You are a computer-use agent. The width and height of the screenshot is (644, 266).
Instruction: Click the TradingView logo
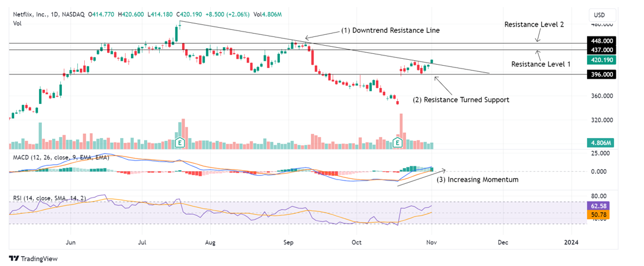coord(33,258)
